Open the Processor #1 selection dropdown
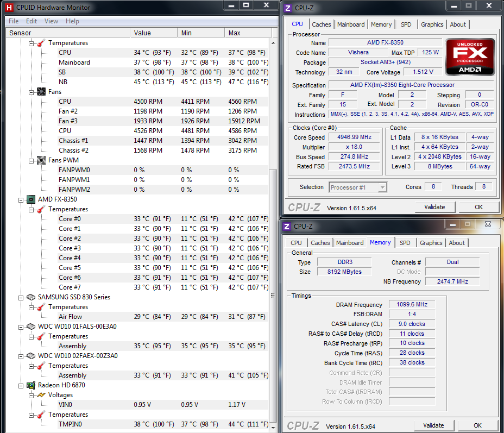This screenshot has height=433, width=504. click(x=382, y=187)
